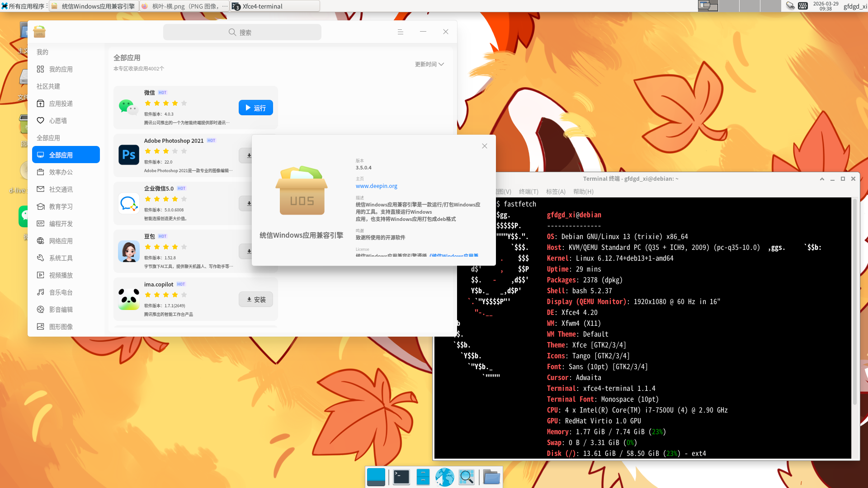Image resolution: width=868 pixels, height=488 pixels.
Task: Open the 标签(A) menu in the terminal
Action: [556, 192]
